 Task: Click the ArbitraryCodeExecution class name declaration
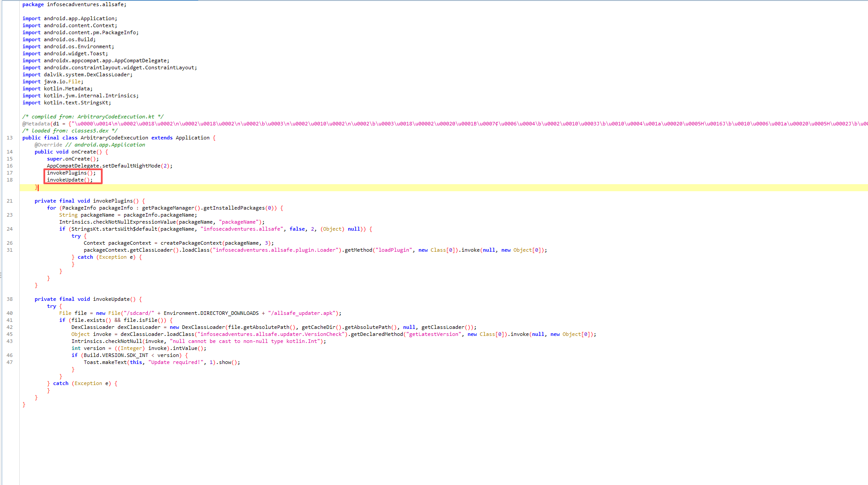pyautogui.click(x=114, y=138)
